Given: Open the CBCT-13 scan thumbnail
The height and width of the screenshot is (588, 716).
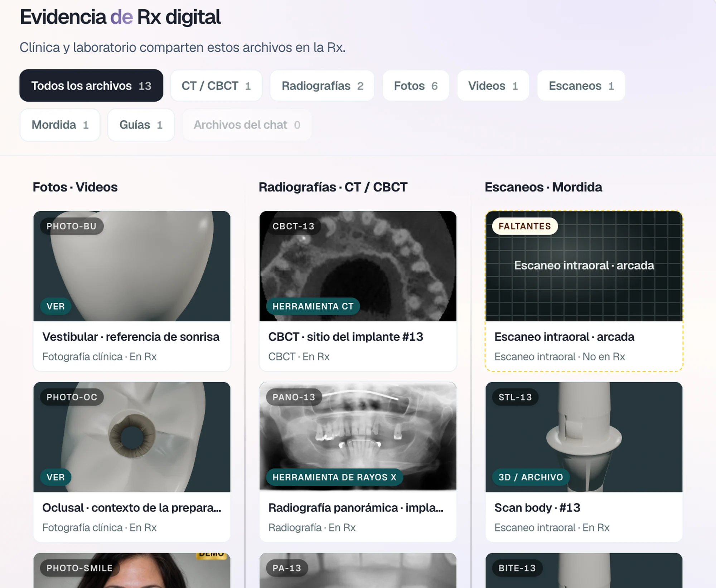Looking at the screenshot, I should (358, 266).
